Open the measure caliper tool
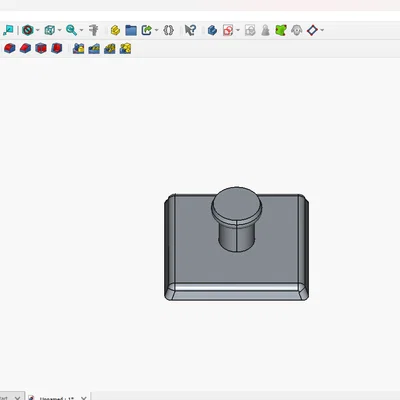 (x=94, y=30)
